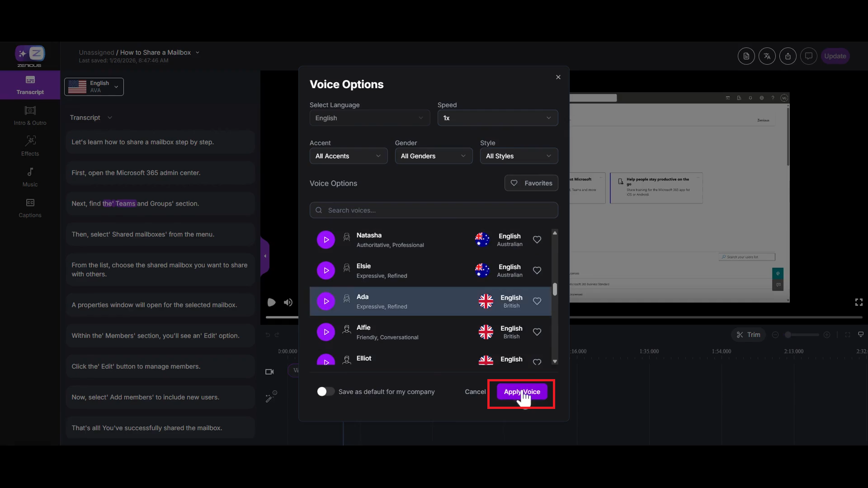Click the timeline zoom slider
The image size is (868, 488).
tap(801, 335)
